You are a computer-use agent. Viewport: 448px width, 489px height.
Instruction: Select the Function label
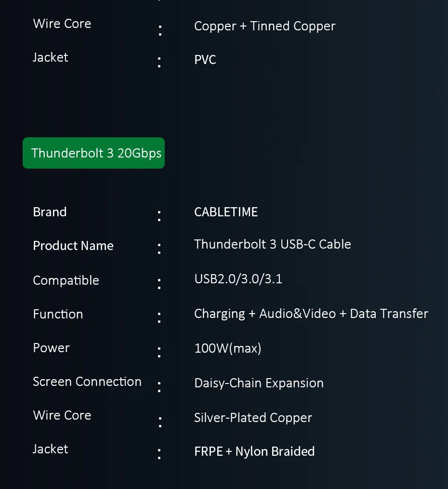pos(58,314)
